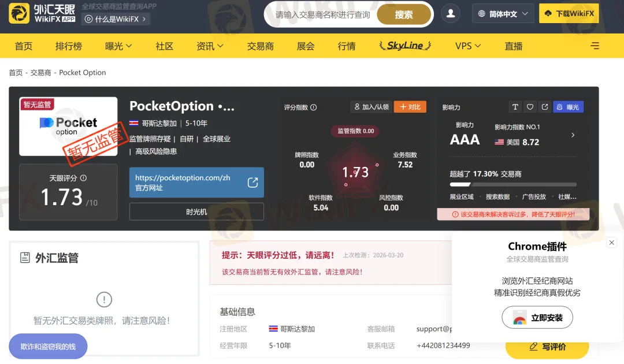Image resolution: width=624 pixels, height=364 pixels.
Task: Expand the 资讯 navigation dropdown
Action: (210, 46)
